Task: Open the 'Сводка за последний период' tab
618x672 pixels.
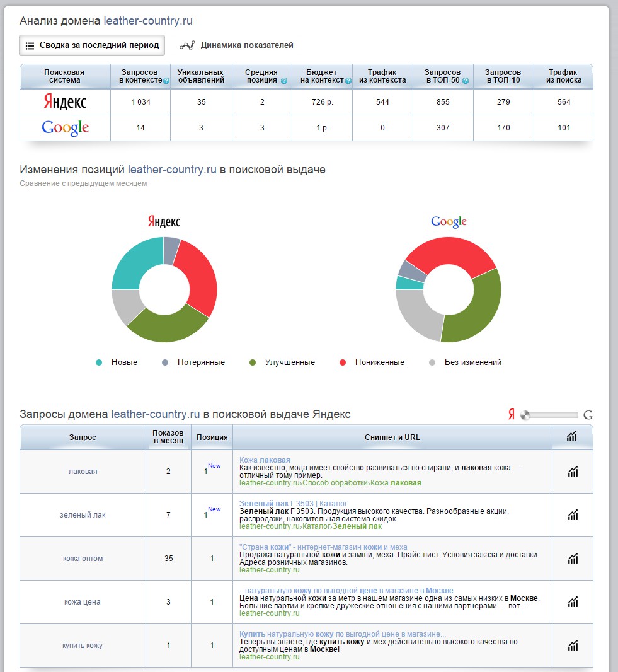Action: click(91, 45)
